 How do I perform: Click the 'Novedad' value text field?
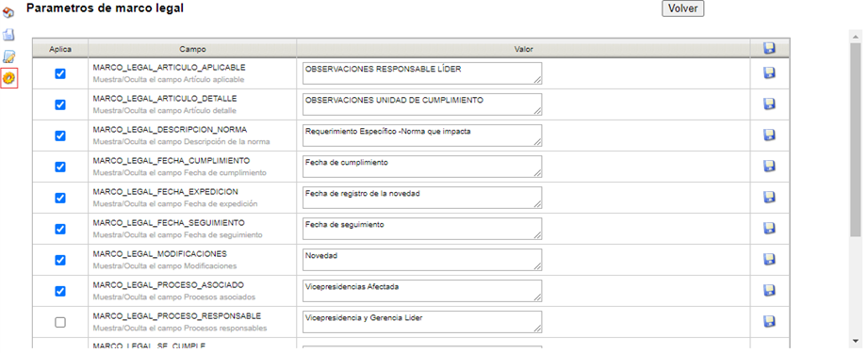(x=422, y=260)
